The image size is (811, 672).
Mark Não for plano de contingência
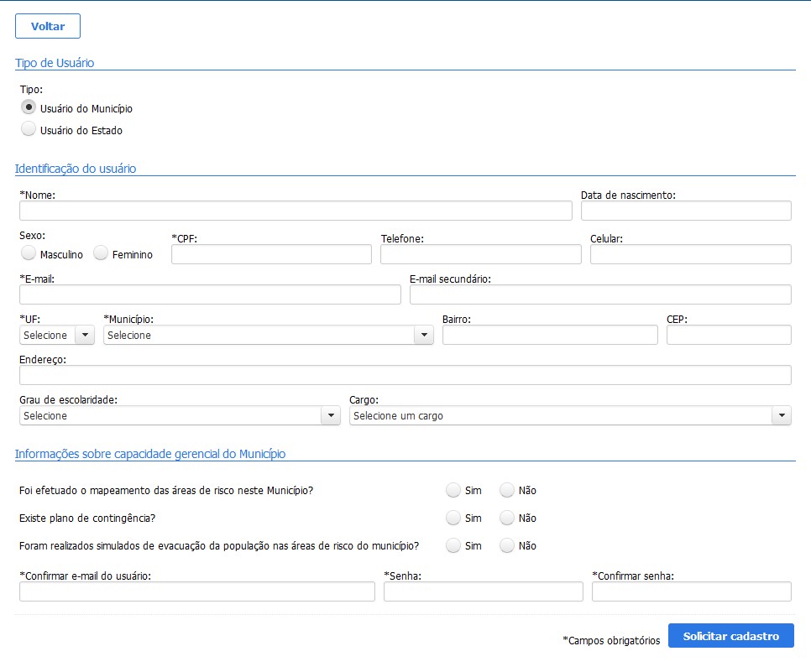507,518
